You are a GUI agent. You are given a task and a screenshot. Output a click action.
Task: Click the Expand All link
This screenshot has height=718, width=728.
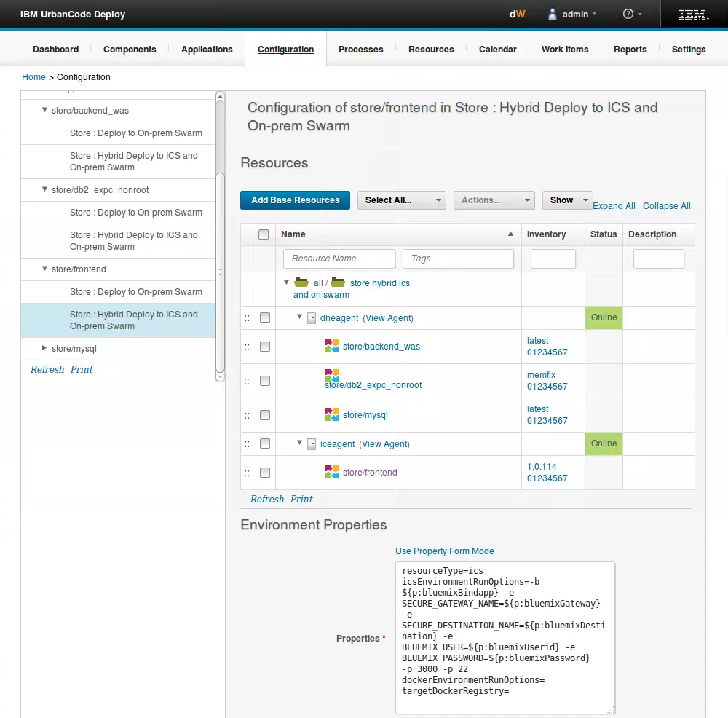point(614,206)
